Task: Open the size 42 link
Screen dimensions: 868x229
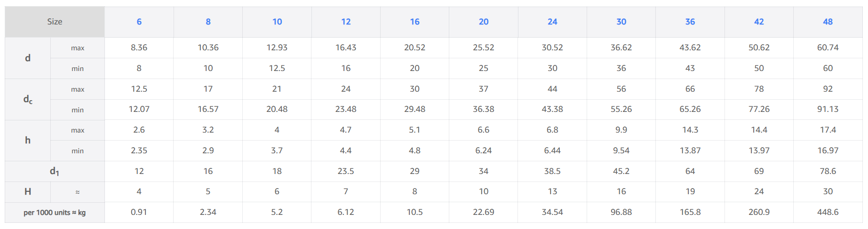Action: (x=759, y=22)
